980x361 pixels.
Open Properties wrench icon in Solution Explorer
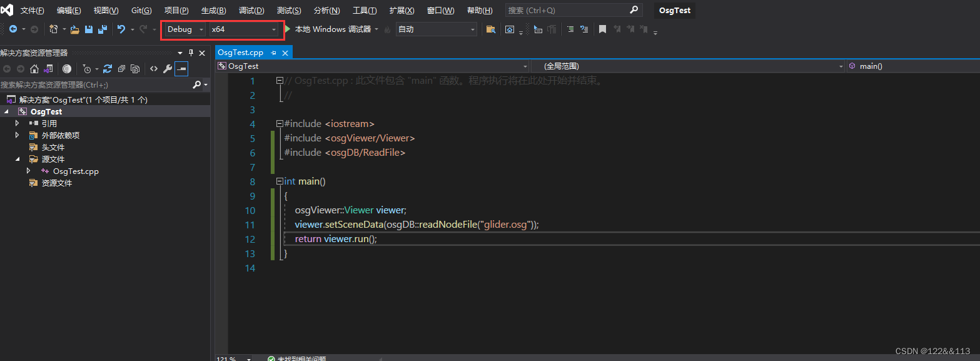(x=167, y=69)
